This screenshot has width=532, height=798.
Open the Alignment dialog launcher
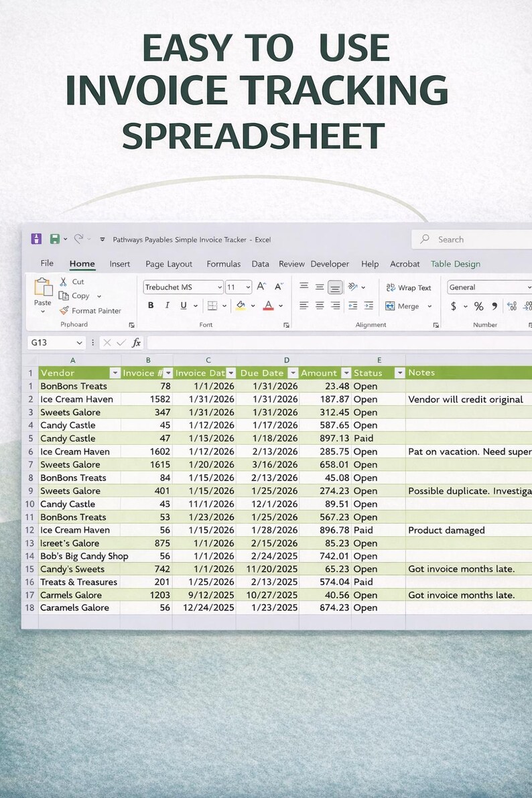coord(436,325)
